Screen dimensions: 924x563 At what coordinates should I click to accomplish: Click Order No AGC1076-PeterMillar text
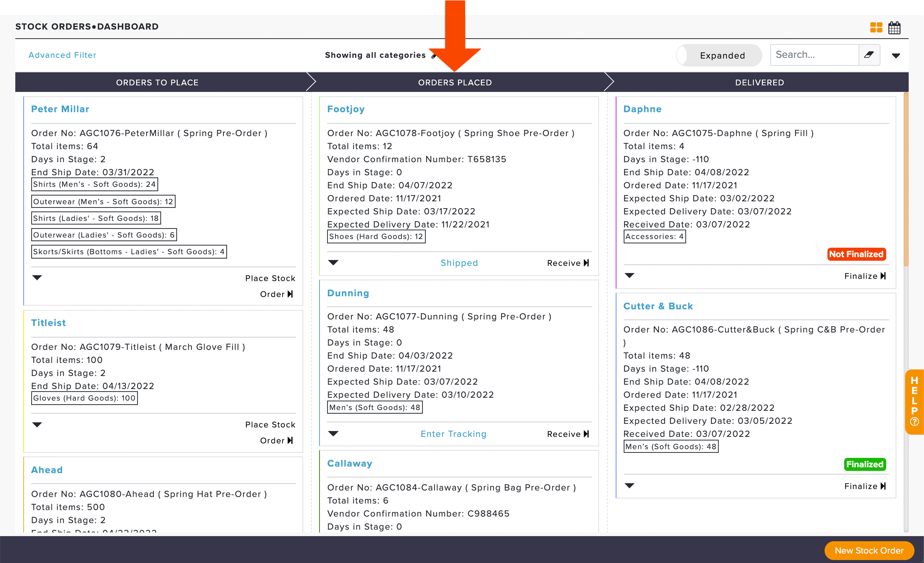tap(149, 133)
